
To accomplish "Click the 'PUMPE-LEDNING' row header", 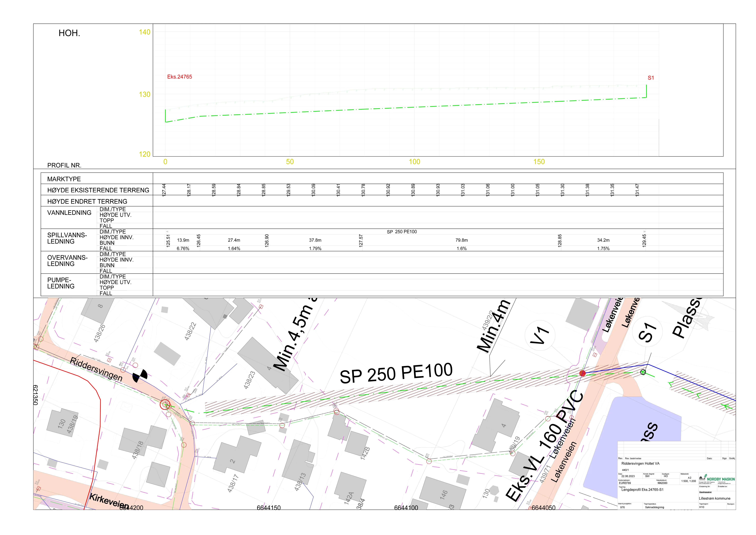I will (x=61, y=283).
